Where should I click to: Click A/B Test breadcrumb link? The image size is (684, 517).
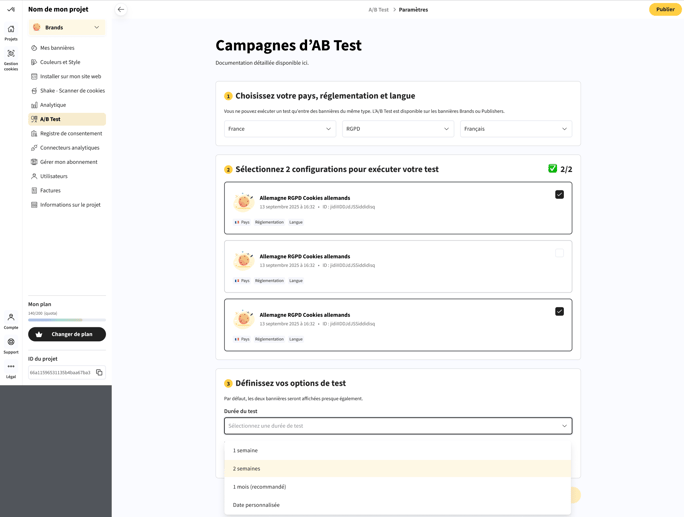[x=378, y=10]
